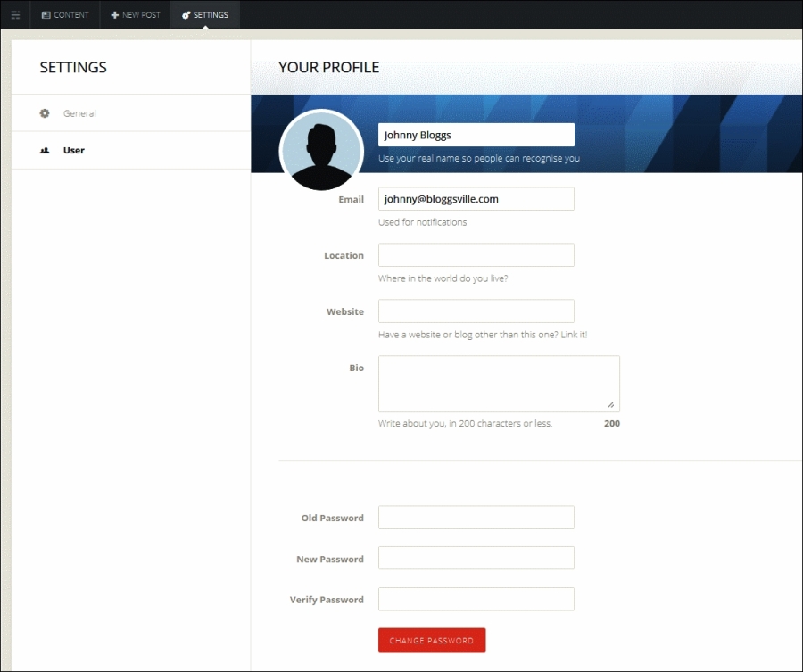Select User in settings sidebar
Image resolution: width=803 pixels, height=672 pixels.
click(x=131, y=150)
